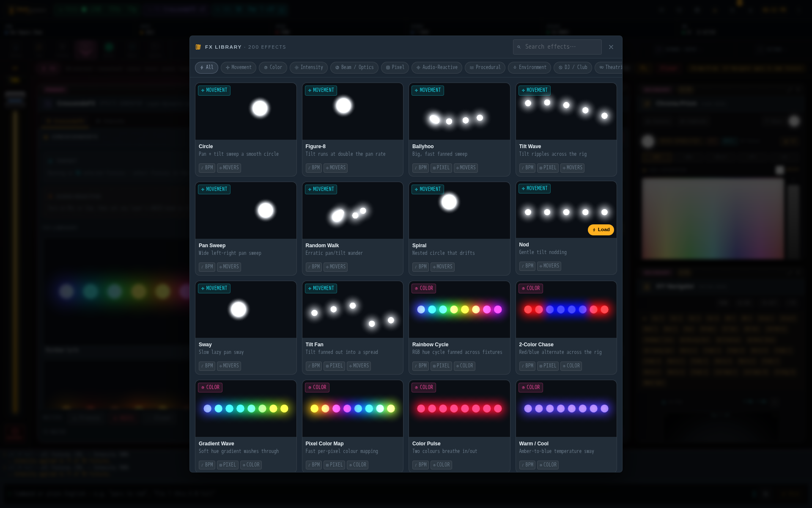Click the PIXEL tag on 2-Color Chase card
812x508 pixels.
pyautogui.click(x=548, y=366)
